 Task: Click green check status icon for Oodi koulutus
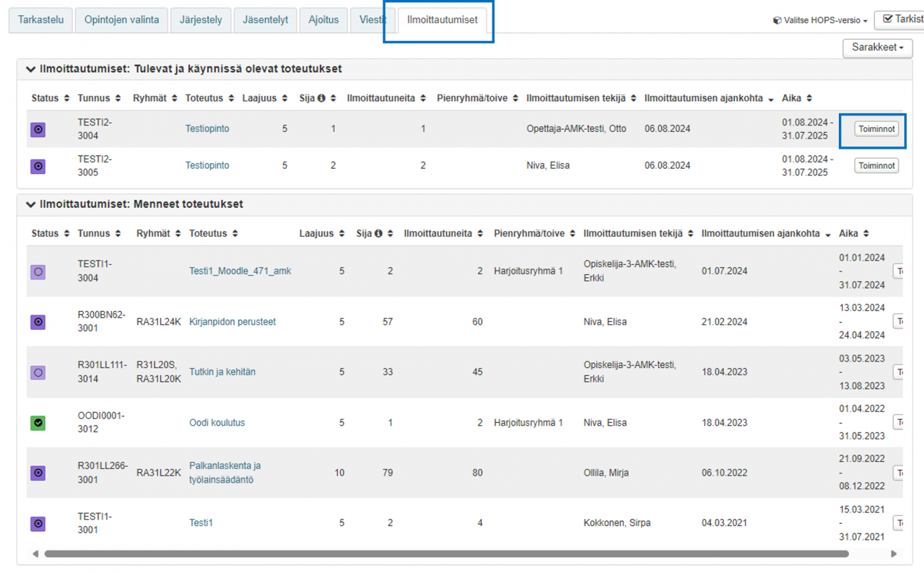(38, 423)
